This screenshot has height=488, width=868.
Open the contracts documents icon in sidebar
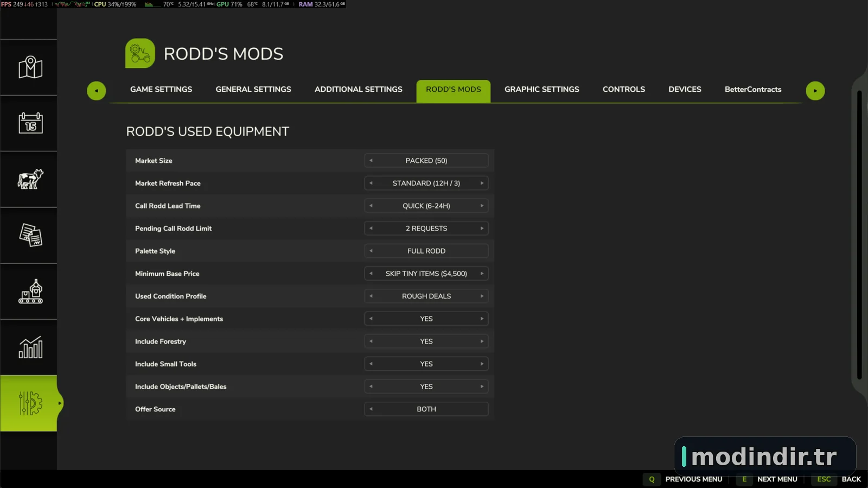30,235
